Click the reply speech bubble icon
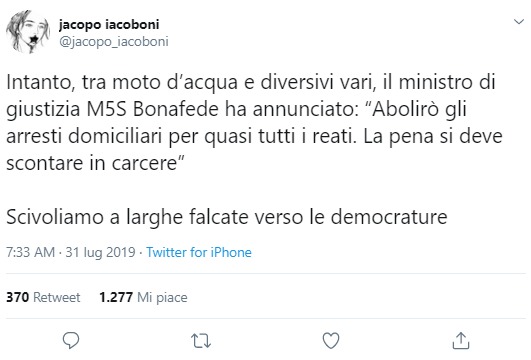Image resolution: width=531 pixels, height=360 pixels. [71, 340]
